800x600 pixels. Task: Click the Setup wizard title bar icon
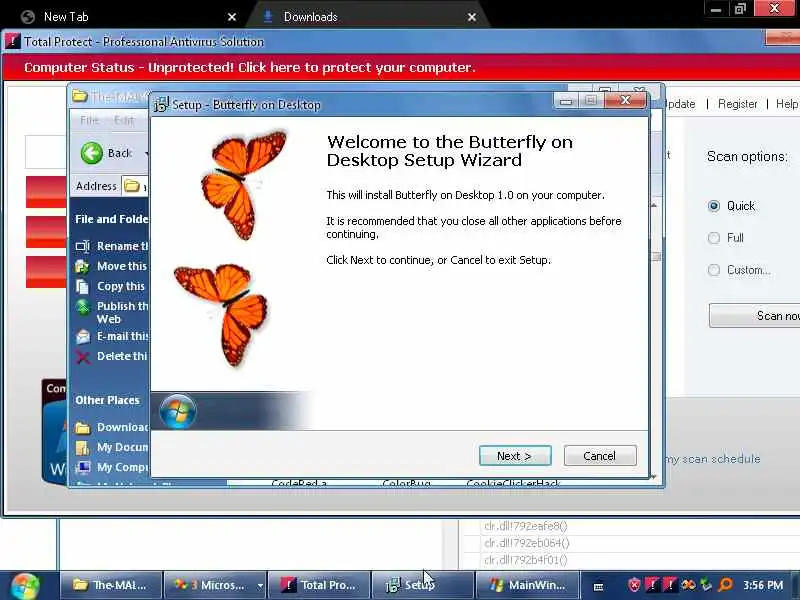161,105
